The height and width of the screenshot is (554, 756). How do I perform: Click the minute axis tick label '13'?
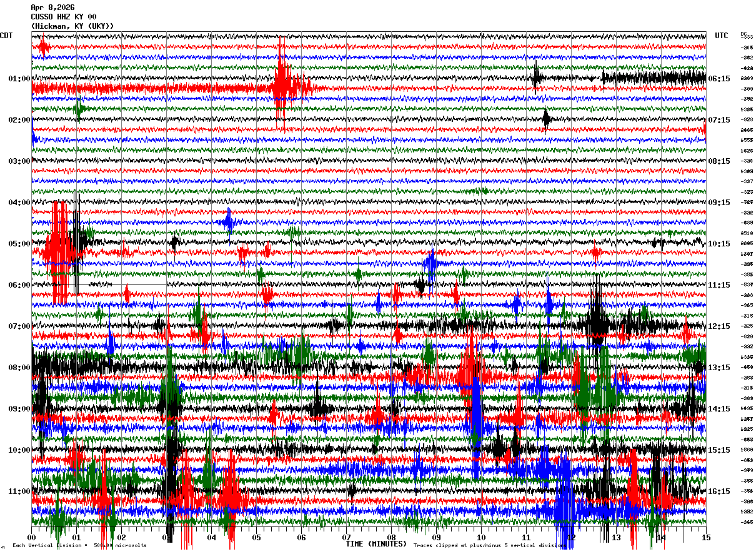(617, 538)
